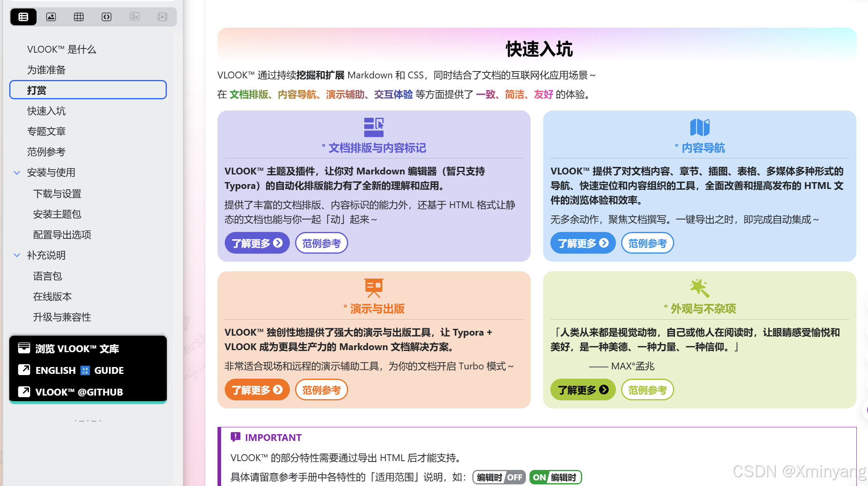The height and width of the screenshot is (486, 868).
Task: Open 下载与设置 outline item
Action: (x=57, y=194)
